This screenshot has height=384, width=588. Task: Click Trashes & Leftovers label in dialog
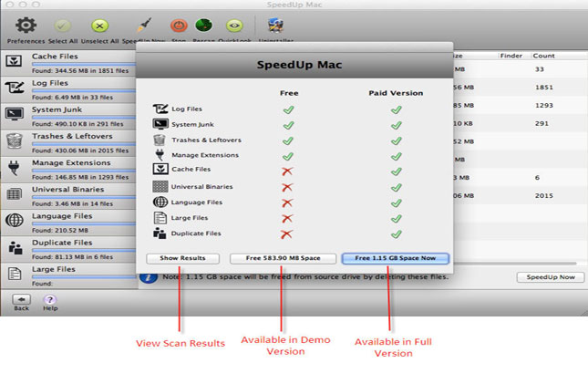coord(206,140)
